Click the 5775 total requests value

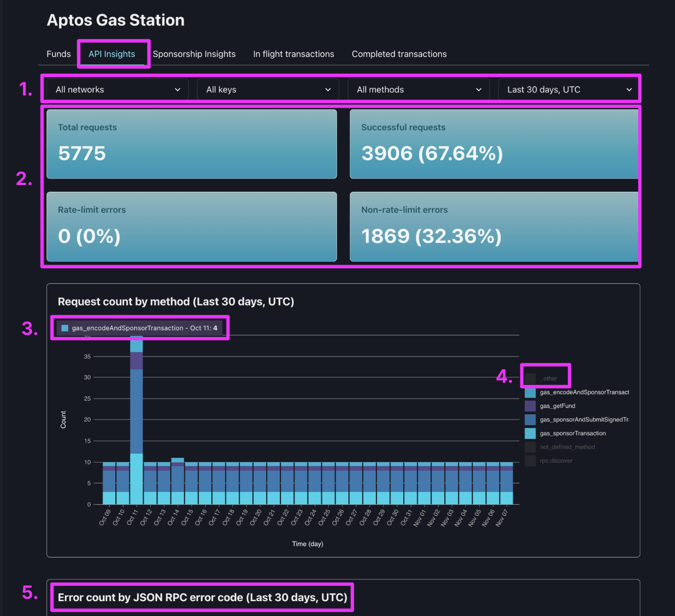coord(82,154)
